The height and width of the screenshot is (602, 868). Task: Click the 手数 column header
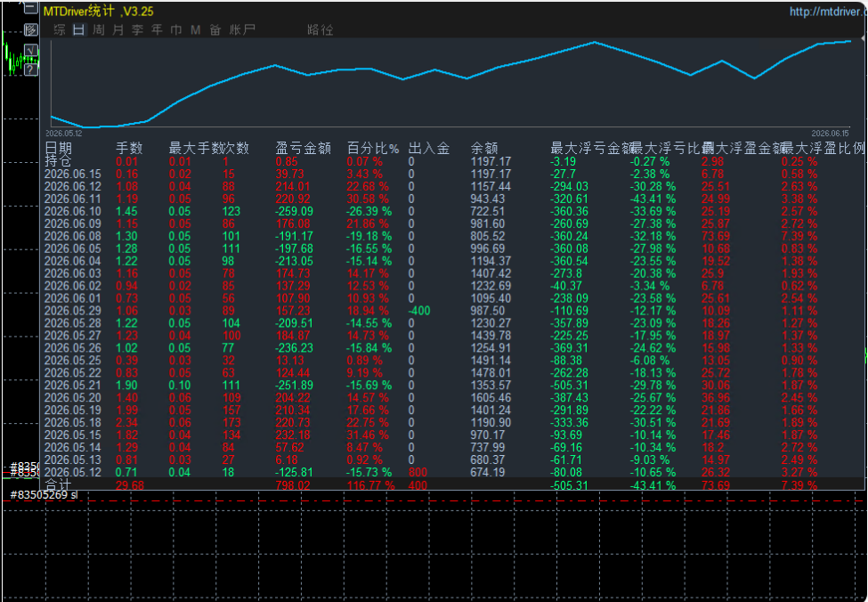[129, 149]
